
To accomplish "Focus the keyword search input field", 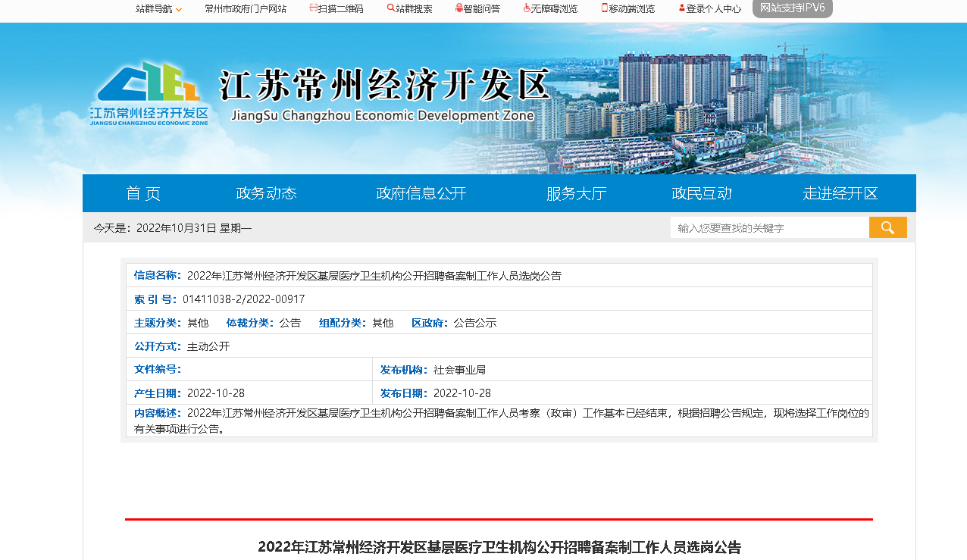I will click(x=768, y=227).
